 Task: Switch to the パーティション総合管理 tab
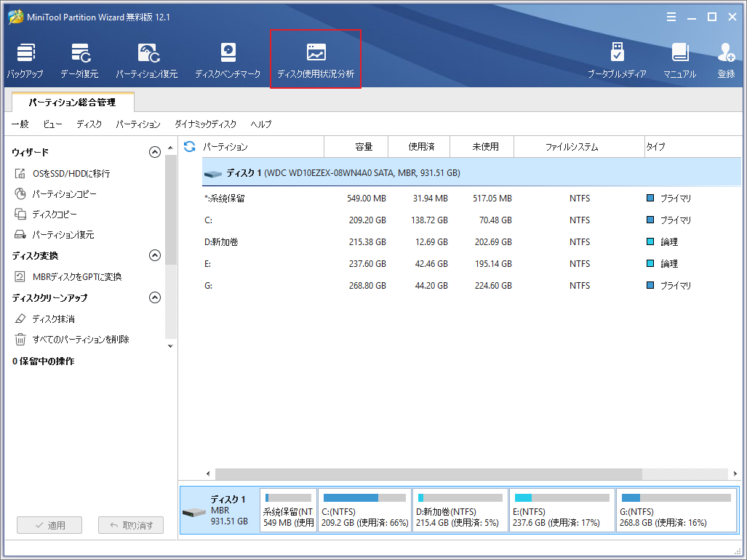point(72,103)
